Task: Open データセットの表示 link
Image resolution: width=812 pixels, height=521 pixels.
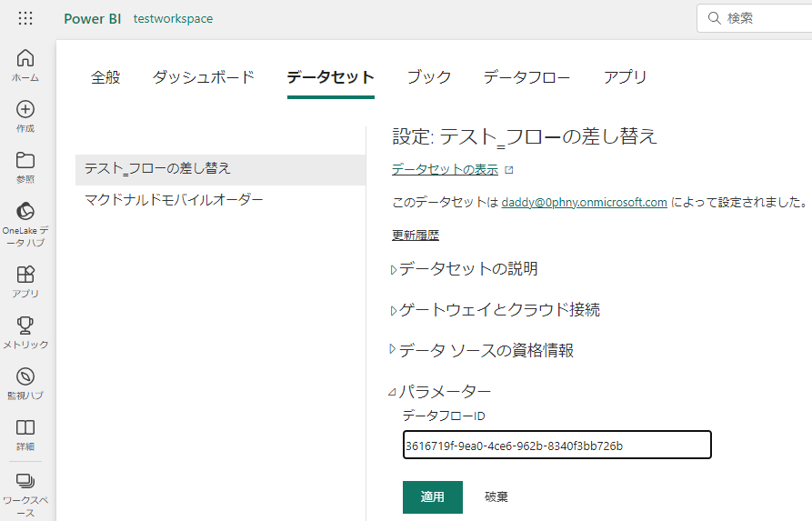Action: [x=445, y=169]
